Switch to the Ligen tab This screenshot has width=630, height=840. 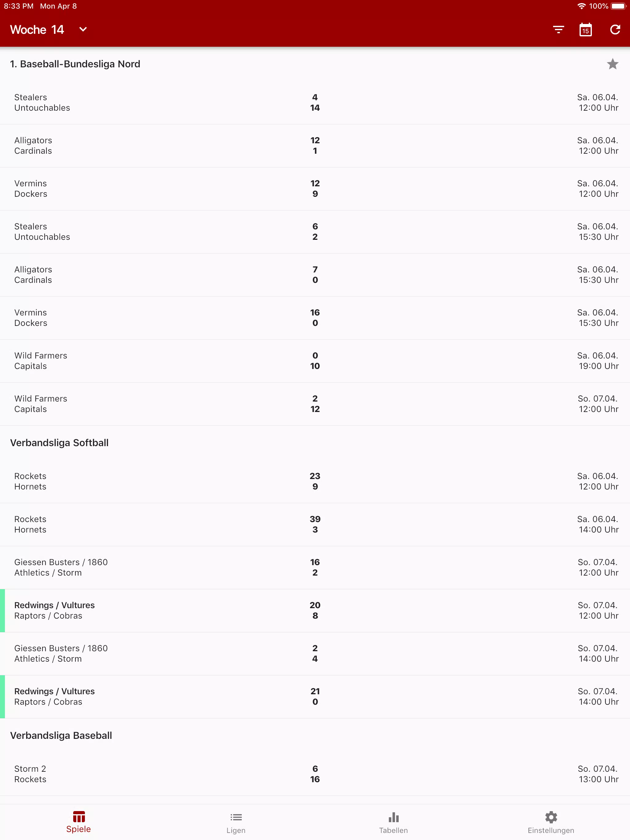click(x=236, y=823)
